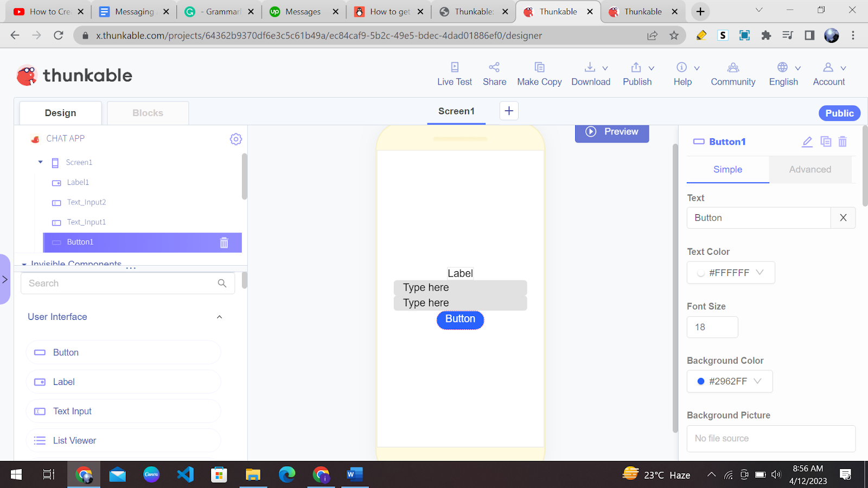
Task: Rename Button1 with the pencil icon
Action: (807, 142)
